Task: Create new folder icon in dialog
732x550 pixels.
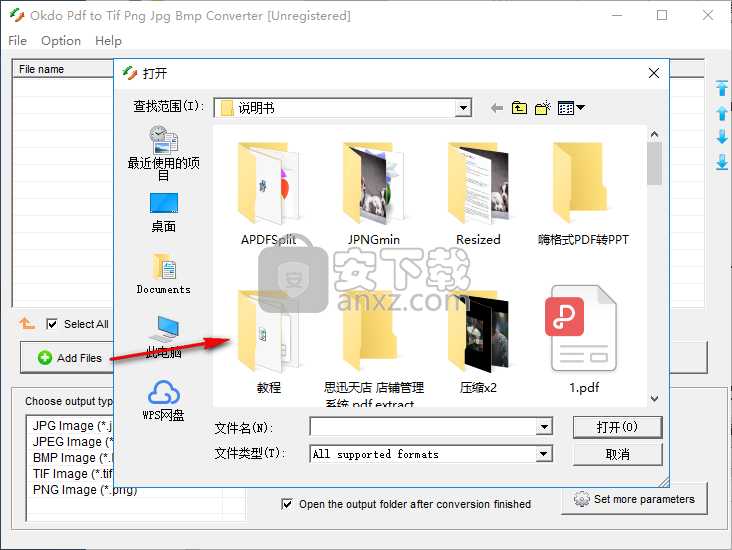Action: [542, 108]
